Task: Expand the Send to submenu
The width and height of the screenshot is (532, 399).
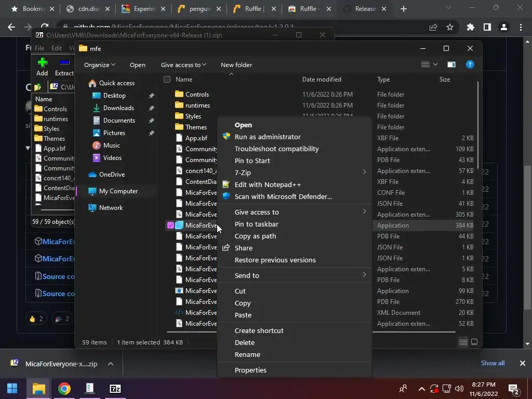Action: (294, 275)
